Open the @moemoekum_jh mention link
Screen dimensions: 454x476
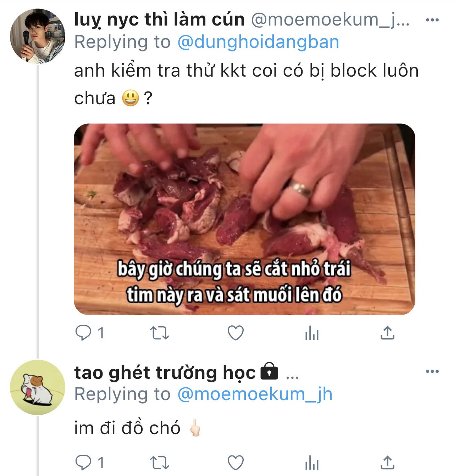click(255, 394)
